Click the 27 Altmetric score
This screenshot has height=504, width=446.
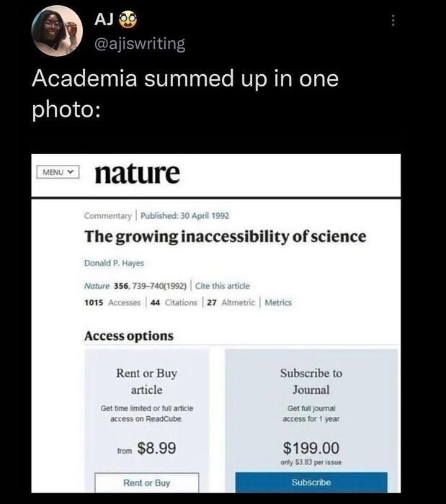(230, 302)
